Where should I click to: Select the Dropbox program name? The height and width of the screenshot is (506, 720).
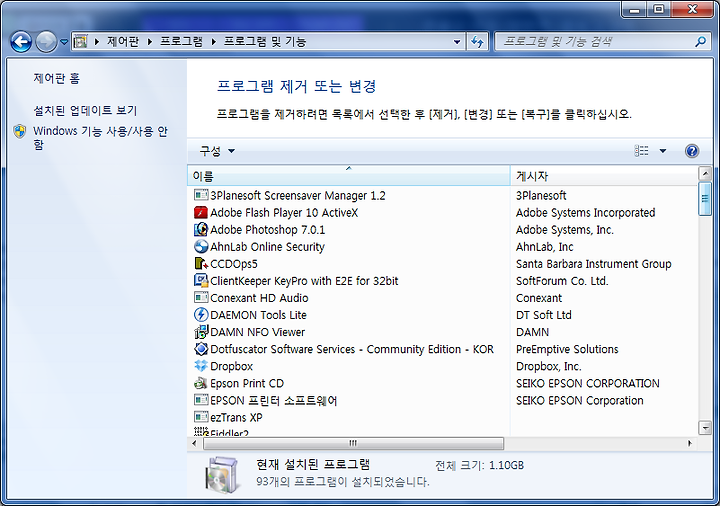tap(231, 366)
